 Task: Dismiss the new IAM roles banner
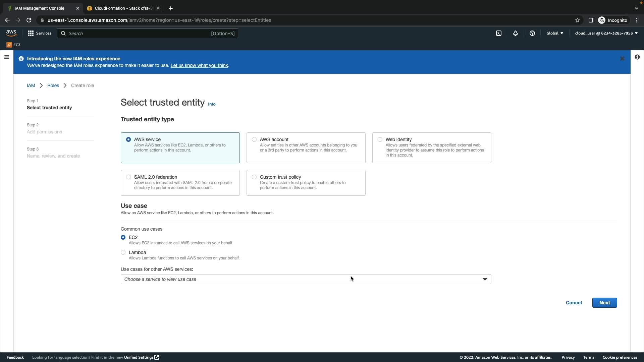click(622, 59)
